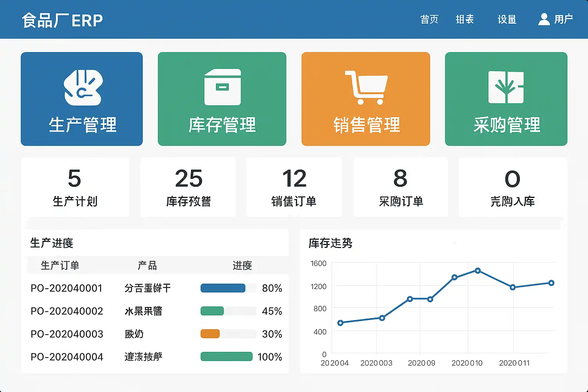Click the 2020 010 x-axis label
Screen dimensions: 588x392
(467, 363)
